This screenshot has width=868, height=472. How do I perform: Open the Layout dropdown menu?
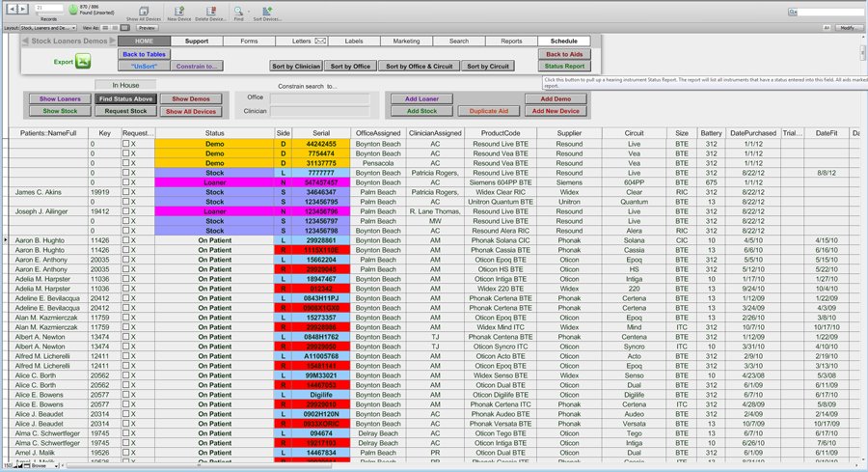click(x=48, y=28)
